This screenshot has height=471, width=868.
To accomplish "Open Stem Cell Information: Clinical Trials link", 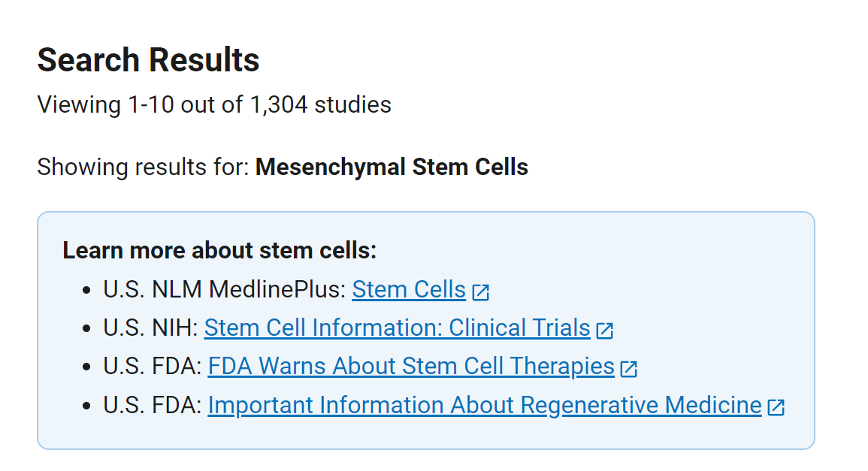I will 397,328.
